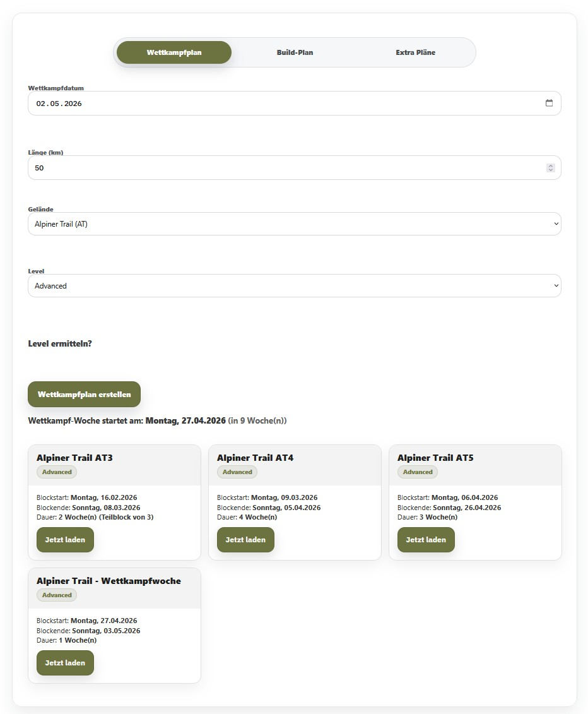588x714 pixels.
Task: Click the Wettkampf-Woche startet am Montag, 27.04.2026 line
Action: (158, 420)
